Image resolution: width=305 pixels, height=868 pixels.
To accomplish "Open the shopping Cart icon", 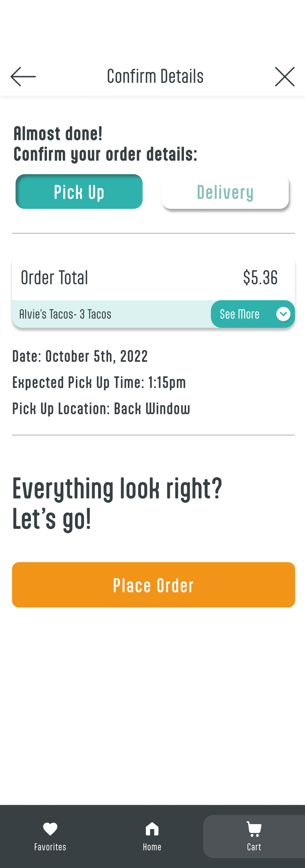I will coord(254,829).
